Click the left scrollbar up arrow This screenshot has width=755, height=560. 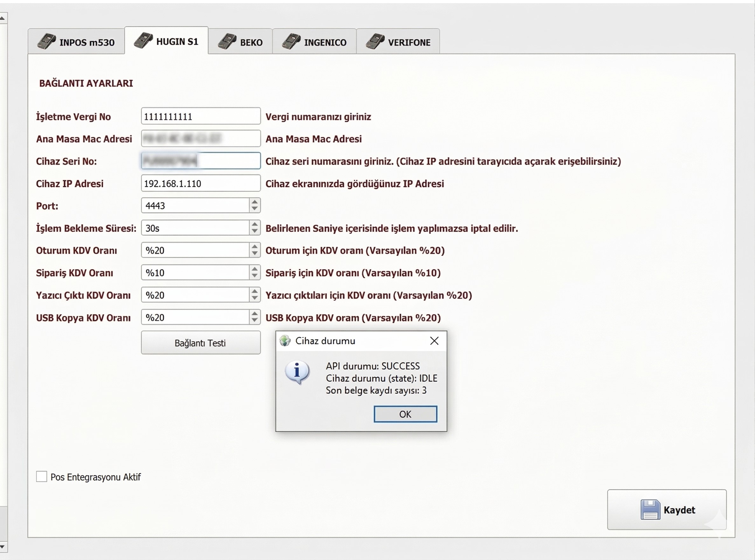pyautogui.click(x=2, y=18)
